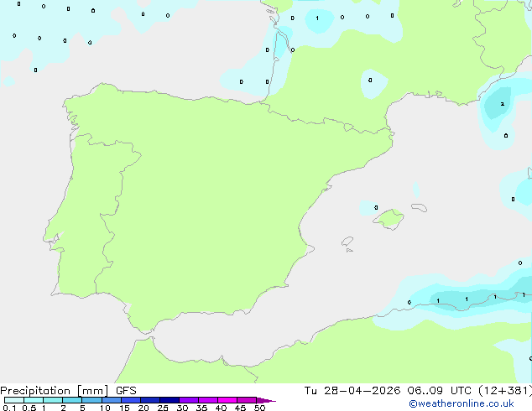The width and height of the screenshot is (532, 411).
Task: Click the legend swatch between 45 and 50
Action: [247, 400]
